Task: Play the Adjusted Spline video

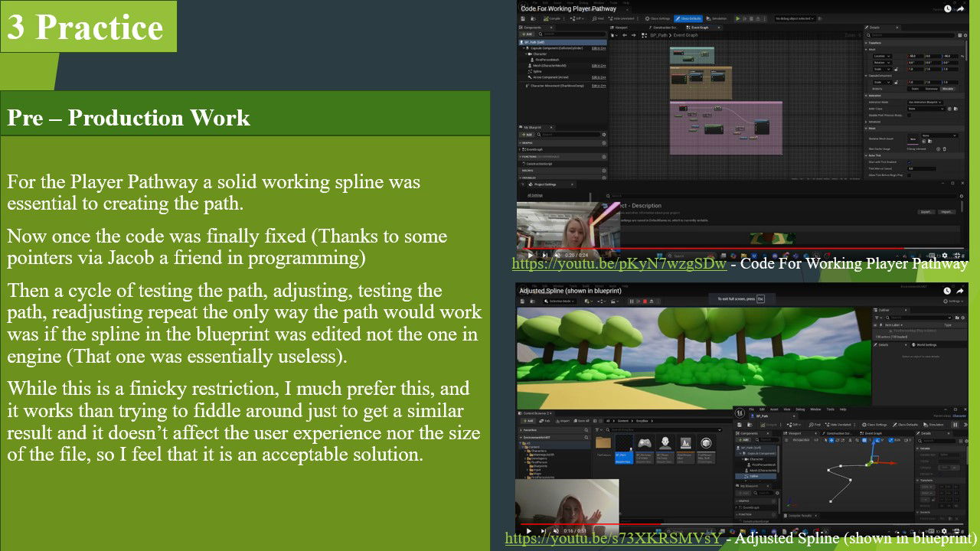Action: pyautogui.click(x=529, y=531)
